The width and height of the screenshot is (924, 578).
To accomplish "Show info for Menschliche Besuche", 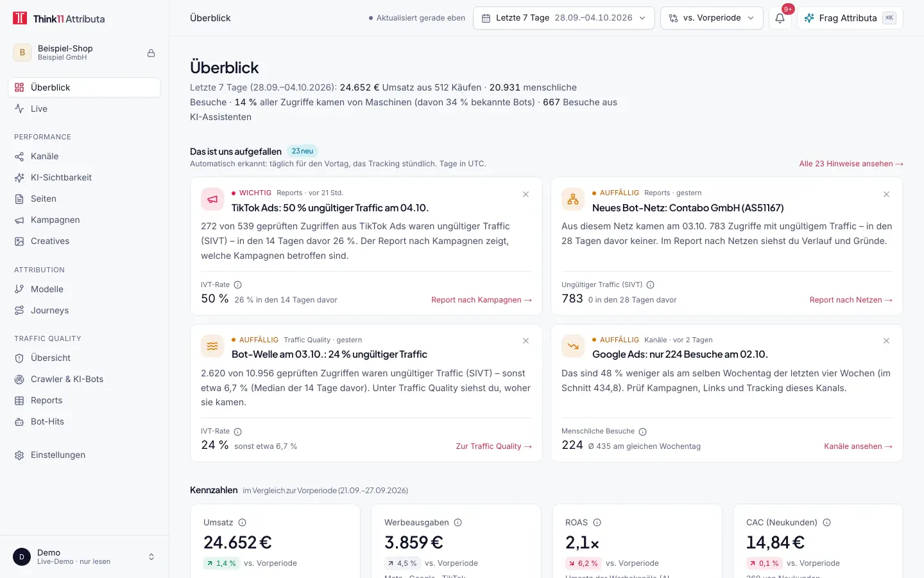I will [x=643, y=432].
